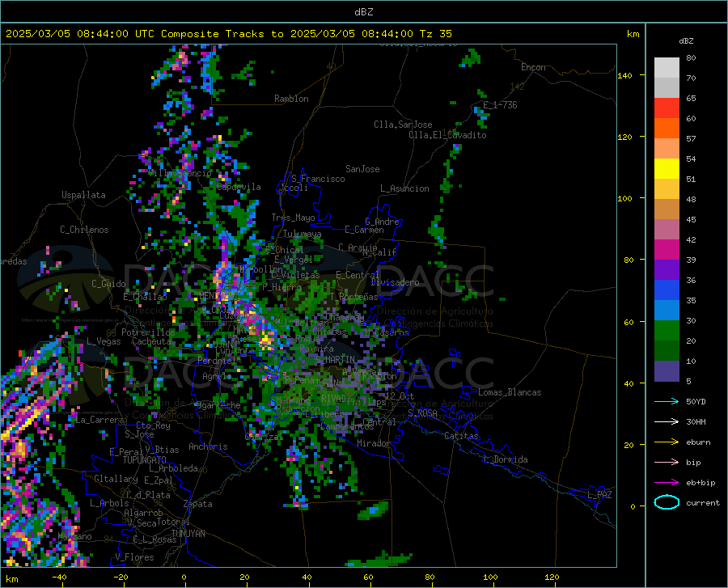728x588 pixels.
Task: Click the Lomas_Blancas place label
Action: click(510, 392)
